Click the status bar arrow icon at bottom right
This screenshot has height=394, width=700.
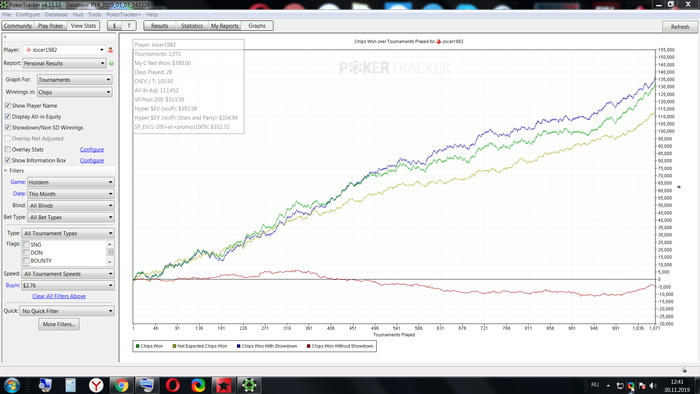tap(685, 371)
